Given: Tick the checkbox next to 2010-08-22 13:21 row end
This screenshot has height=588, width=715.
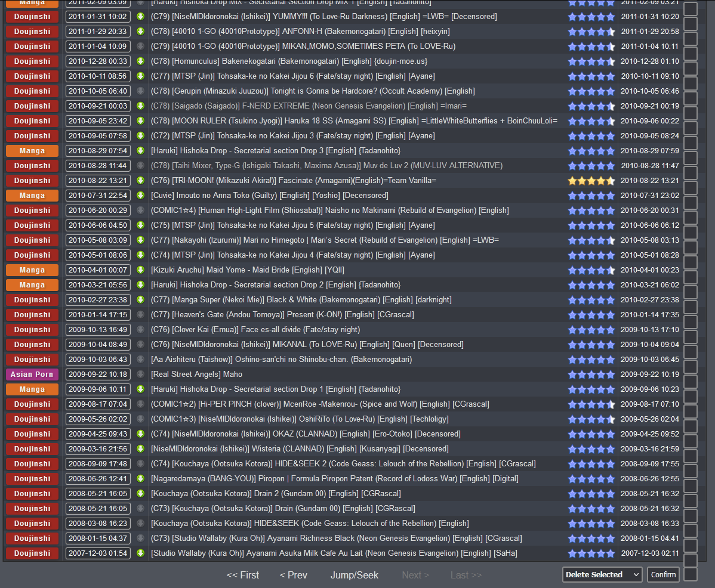Looking at the screenshot, I should click(691, 188).
